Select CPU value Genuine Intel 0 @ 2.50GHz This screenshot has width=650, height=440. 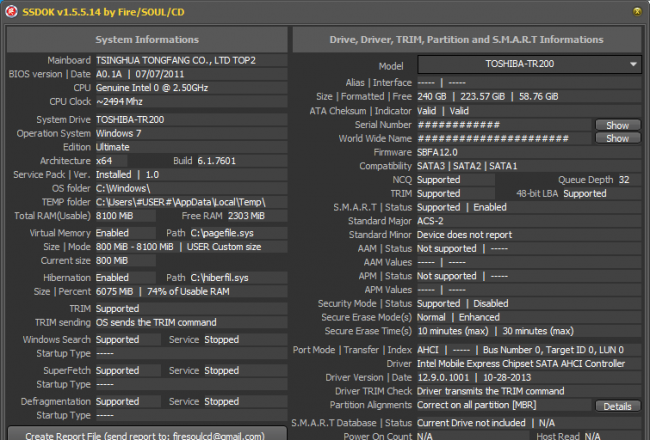152,88
